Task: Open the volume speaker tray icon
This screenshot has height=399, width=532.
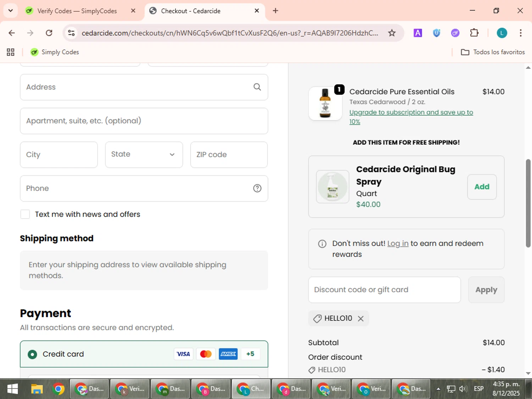Action: 462,389
